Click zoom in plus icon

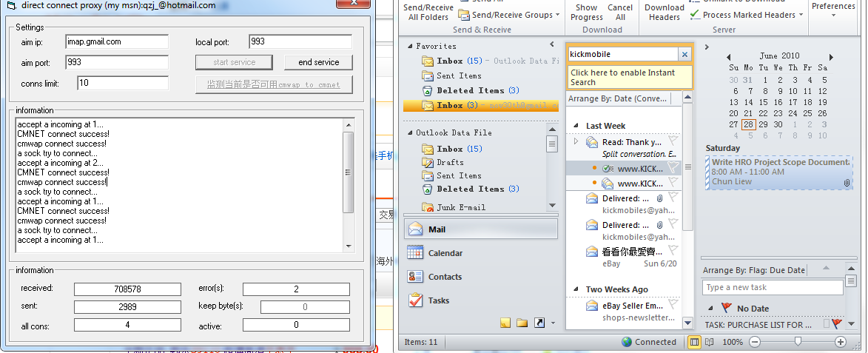click(x=841, y=342)
